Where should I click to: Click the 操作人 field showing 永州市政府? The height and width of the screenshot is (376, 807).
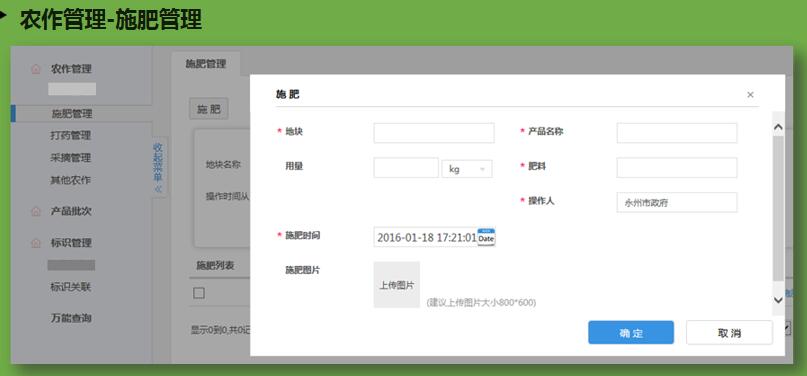(x=677, y=202)
